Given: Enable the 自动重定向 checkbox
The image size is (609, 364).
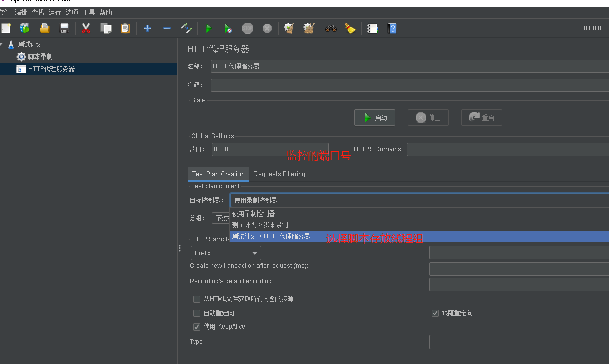Looking at the screenshot, I should (x=197, y=313).
